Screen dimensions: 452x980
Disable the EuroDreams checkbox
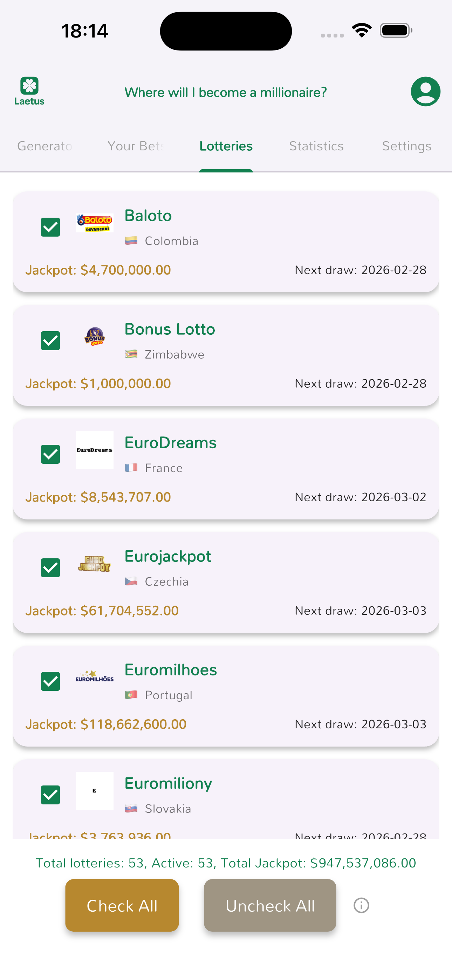point(50,454)
